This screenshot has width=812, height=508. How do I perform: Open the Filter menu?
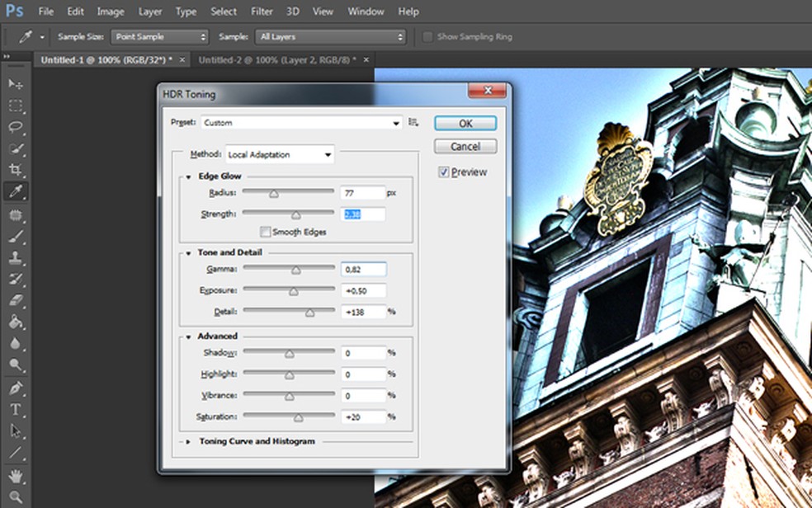point(262,12)
